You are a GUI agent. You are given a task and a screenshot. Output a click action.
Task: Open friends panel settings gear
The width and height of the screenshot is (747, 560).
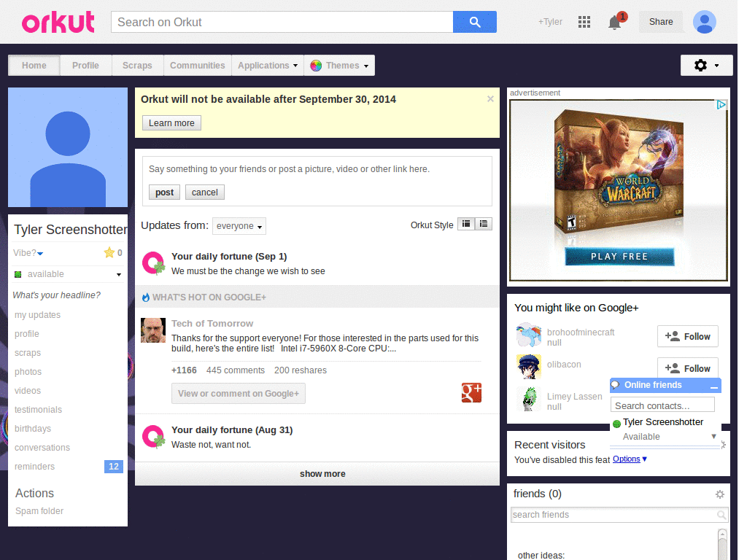coord(720,494)
